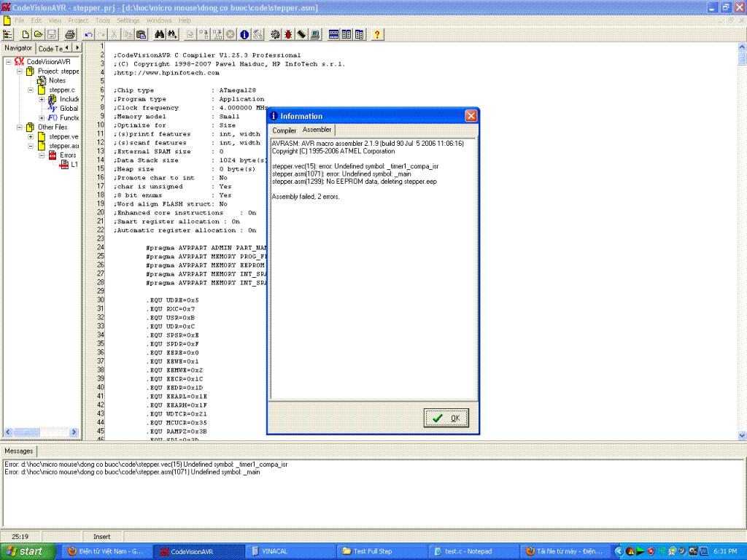
Task: Expand the Included files node
Action: point(42,99)
